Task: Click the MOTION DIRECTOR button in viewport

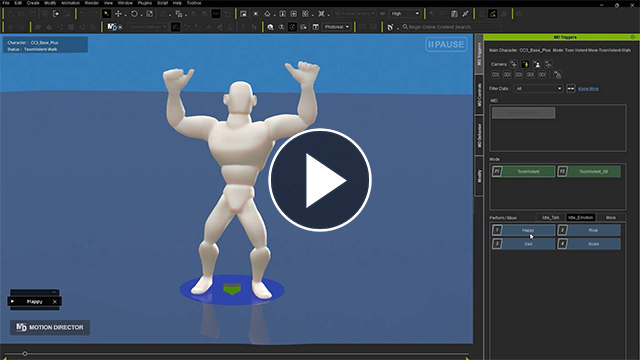Action: [x=50, y=327]
